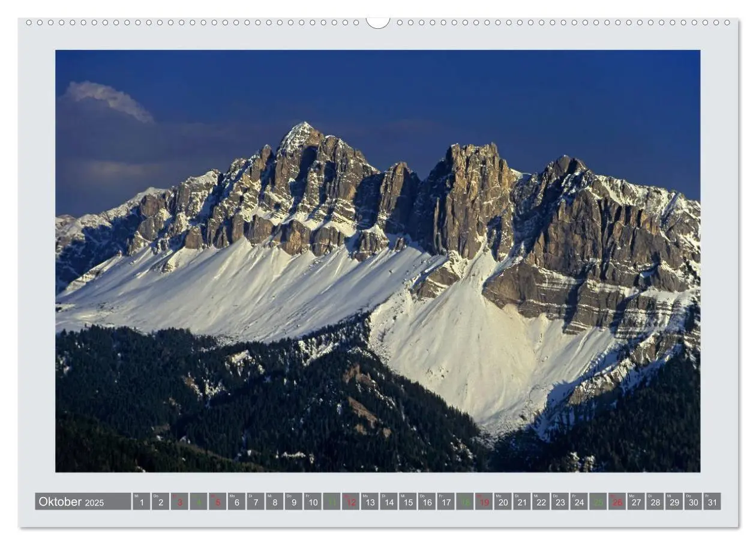Select day 21 in calendar strip
The image size is (756, 545).
[x=522, y=501]
